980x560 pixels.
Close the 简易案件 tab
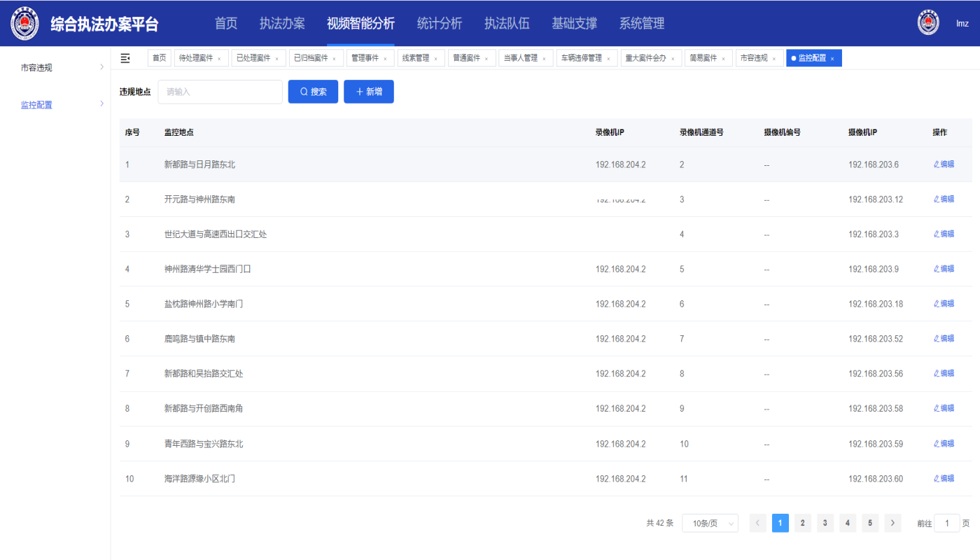coord(723,59)
